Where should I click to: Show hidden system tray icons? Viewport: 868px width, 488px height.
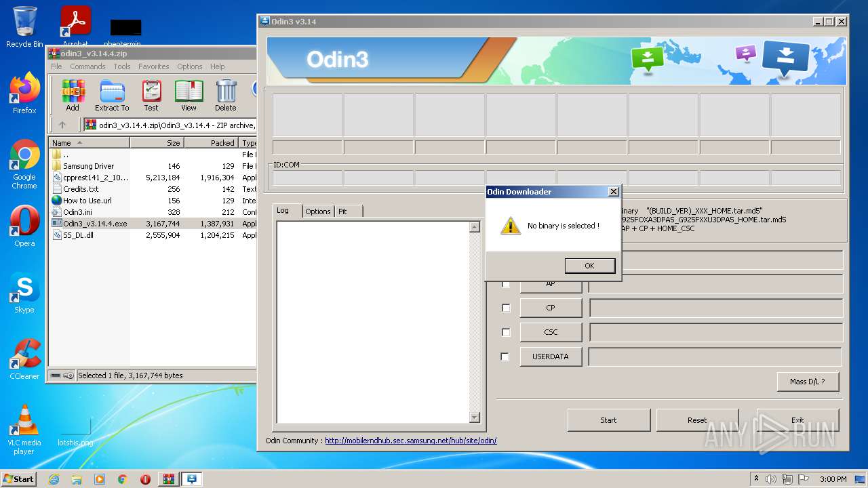(x=757, y=479)
